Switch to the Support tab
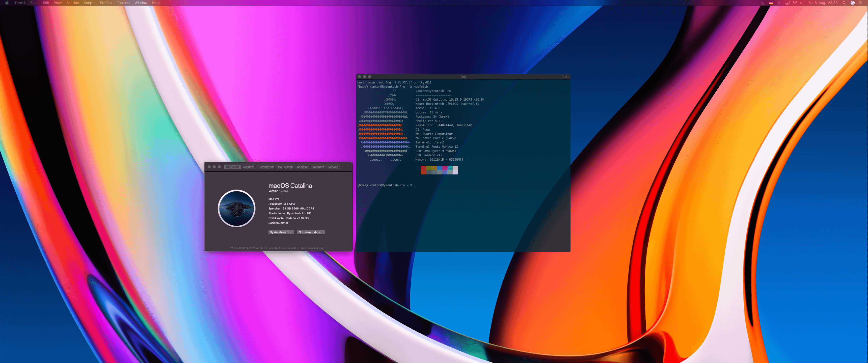The width and height of the screenshot is (868, 363). 318,167
